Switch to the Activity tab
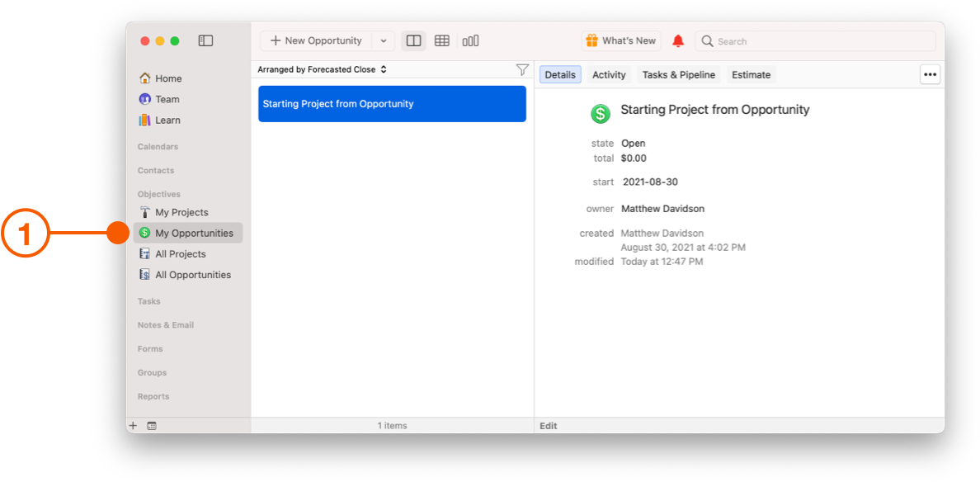 tap(609, 74)
